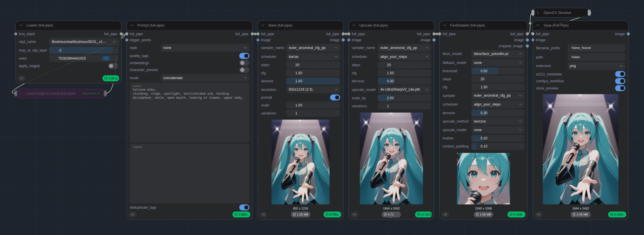Collapse the Upscale (full-pipe) node
The height and width of the screenshot is (235, 644).
click(x=354, y=25)
